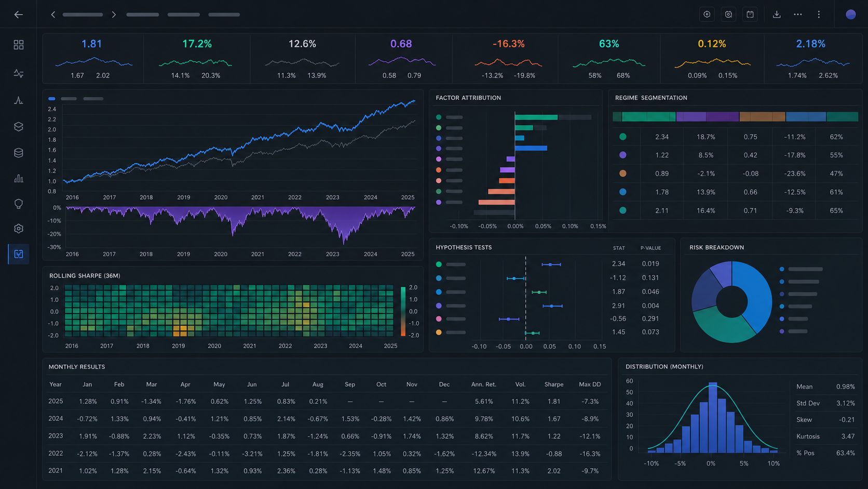Download the report via download icon
This screenshot has height=489, width=868.
[x=777, y=15]
